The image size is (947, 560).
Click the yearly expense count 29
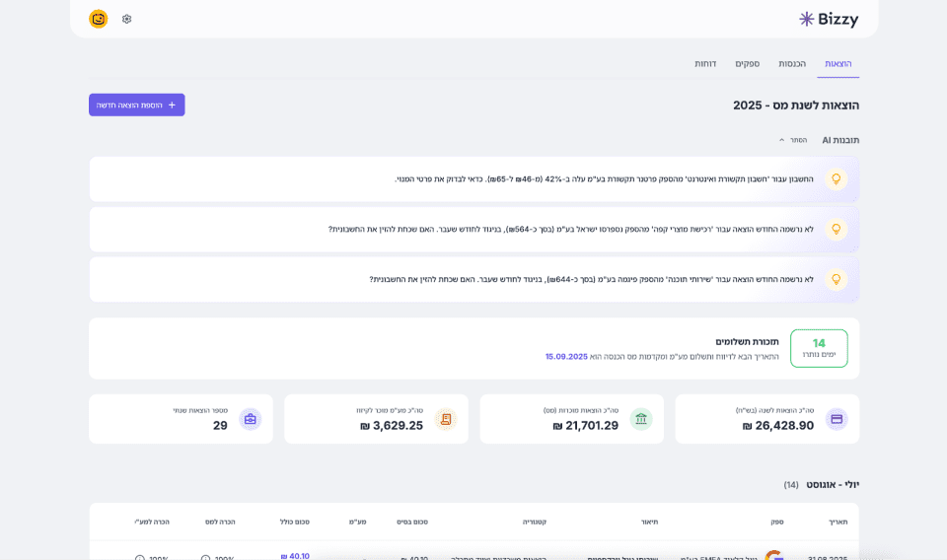pos(220,426)
